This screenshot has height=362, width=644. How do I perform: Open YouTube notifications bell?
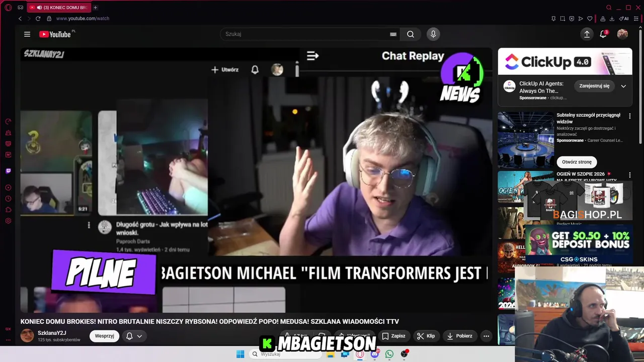tap(603, 34)
